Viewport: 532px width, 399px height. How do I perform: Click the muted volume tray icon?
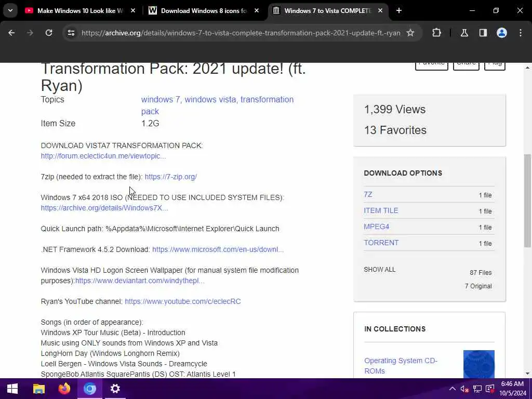[x=464, y=389]
